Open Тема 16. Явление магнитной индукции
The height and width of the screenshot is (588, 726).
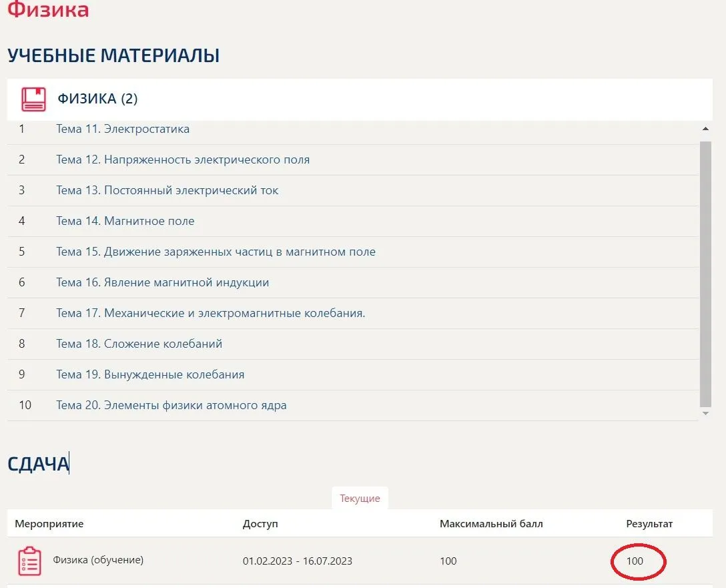point(162,282)
